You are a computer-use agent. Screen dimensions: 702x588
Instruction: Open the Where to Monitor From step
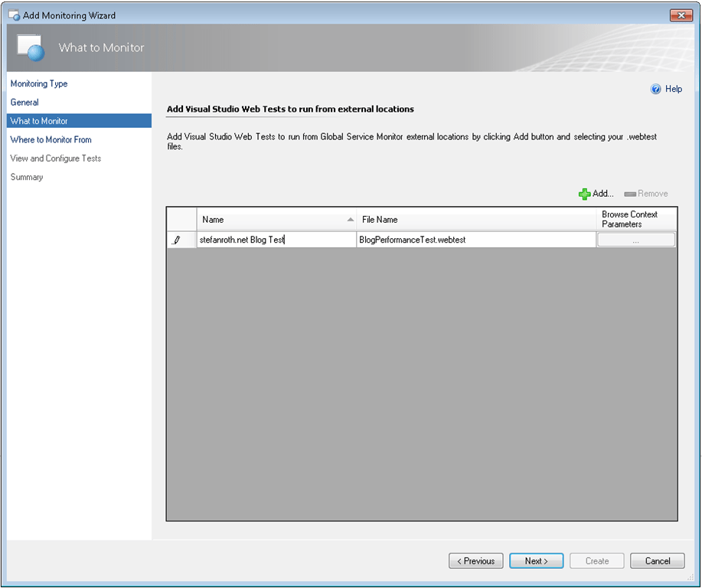pyautogui.click(x=51, y=139)
